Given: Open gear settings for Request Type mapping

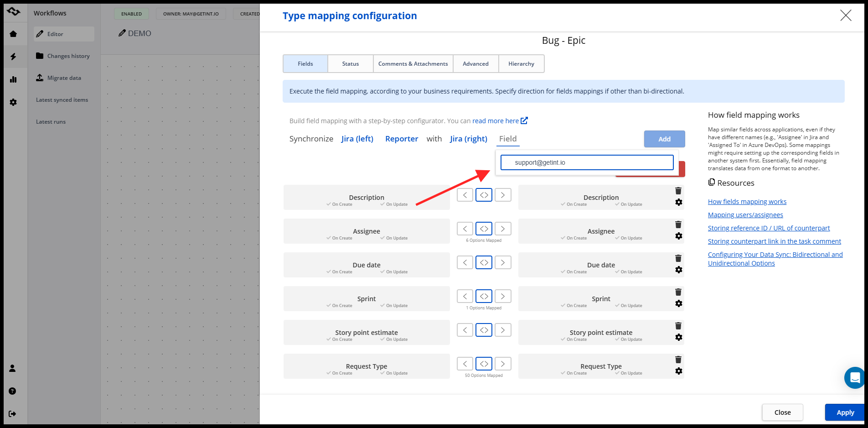Looking at the screenshot, I should coord(678,371).
